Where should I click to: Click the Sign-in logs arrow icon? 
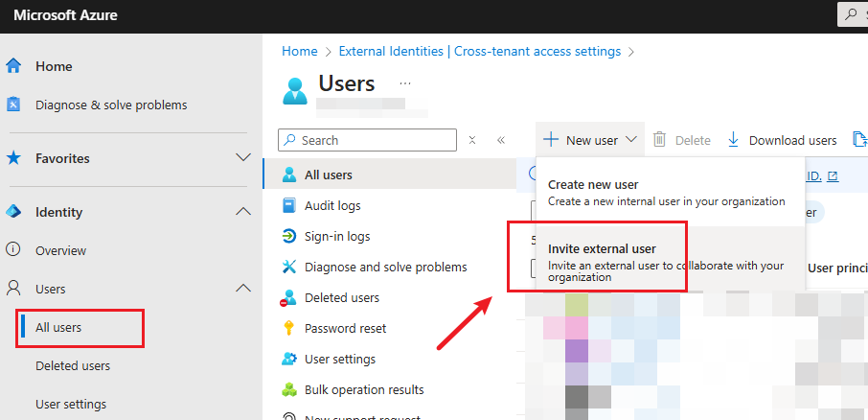(289, 237)
